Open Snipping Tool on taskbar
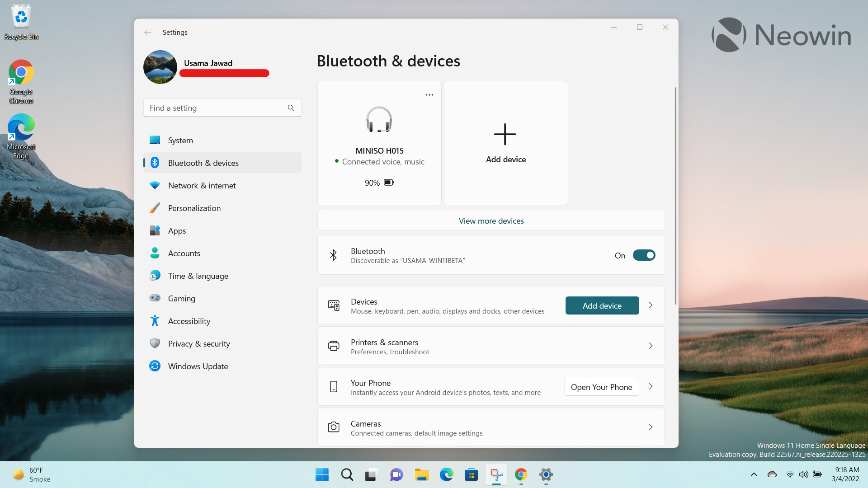Image resolution: width=868 pixels, height=488 pixels. (x=496, y=474)
